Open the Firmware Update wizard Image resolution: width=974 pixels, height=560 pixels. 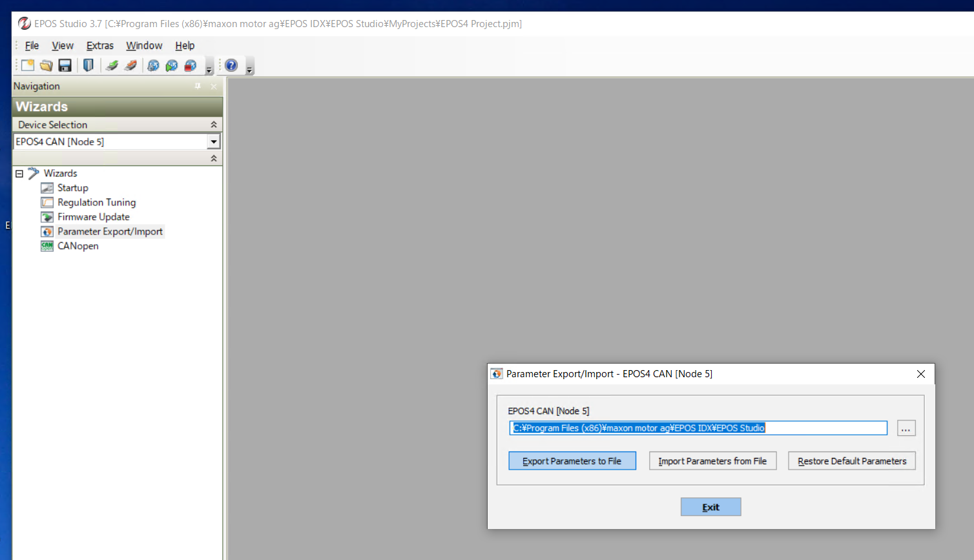(94, 217)
